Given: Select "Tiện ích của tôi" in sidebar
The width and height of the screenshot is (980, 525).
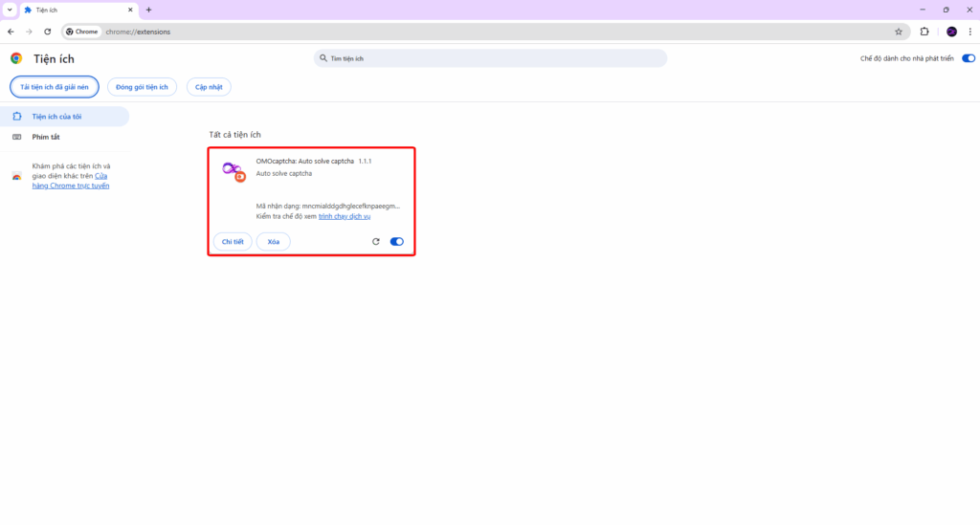Looking at the screenshot, I should [x=64, y=116].
